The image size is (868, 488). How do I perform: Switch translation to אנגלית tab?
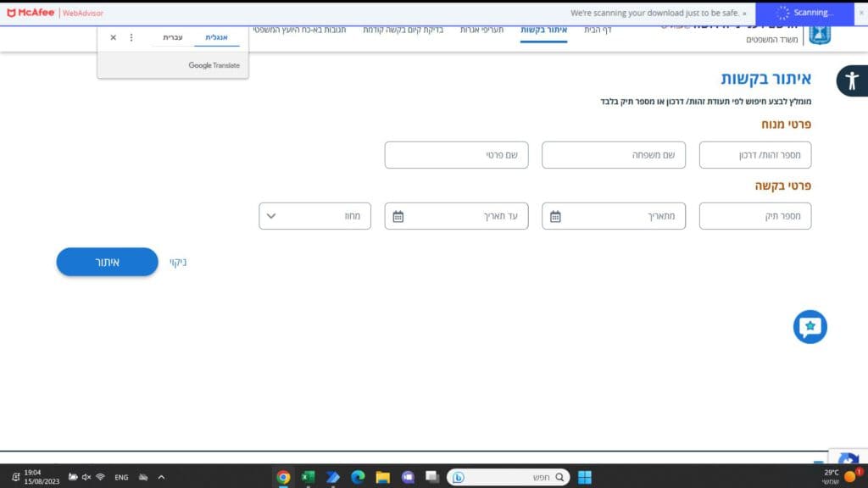pyautogui.click(x=216, y=37)
